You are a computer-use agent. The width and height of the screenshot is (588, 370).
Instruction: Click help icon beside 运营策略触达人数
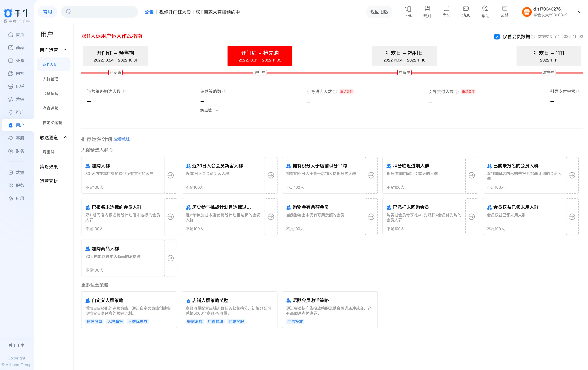(124, 91)
